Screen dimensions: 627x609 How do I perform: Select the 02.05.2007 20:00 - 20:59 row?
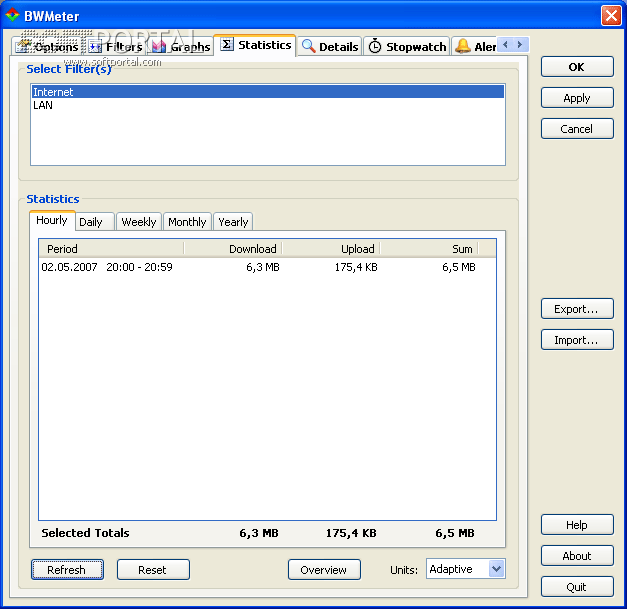point(267,267)
